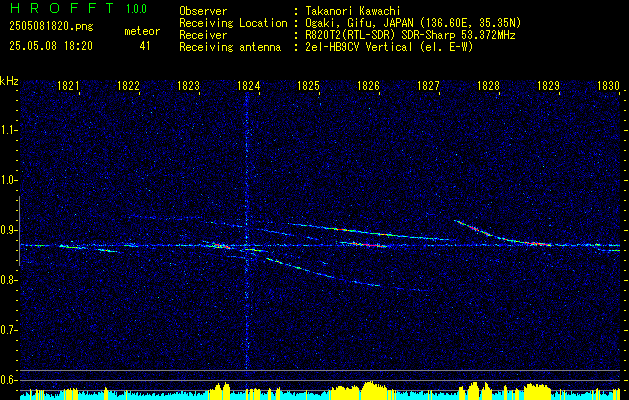Image resolution: width=629 pixels, height=400 pixels.
Task: Click the 1829 time marker
Action: coord(548,86)
